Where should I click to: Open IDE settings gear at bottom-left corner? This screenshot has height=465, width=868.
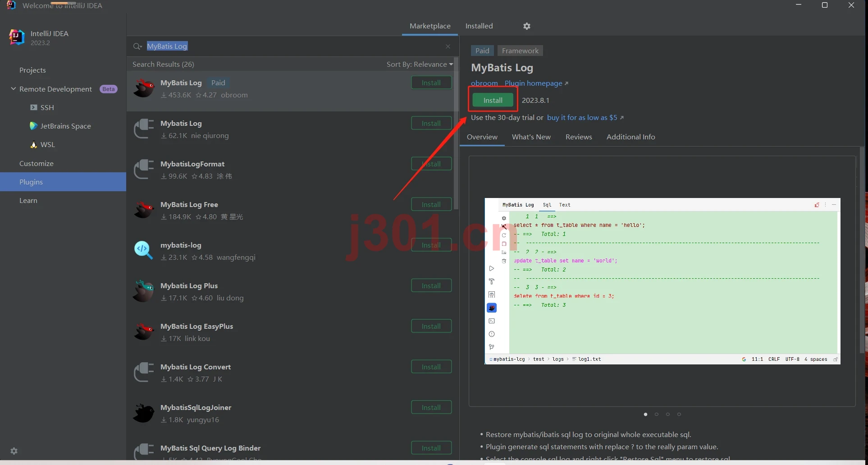coord(14,451)
